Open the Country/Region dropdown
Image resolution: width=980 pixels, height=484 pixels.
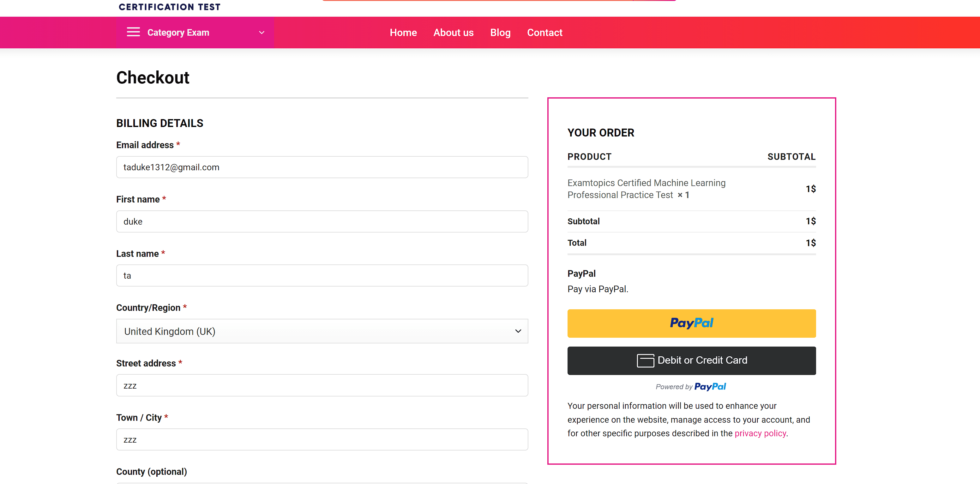pyautogui.click(x=322, y=331)
